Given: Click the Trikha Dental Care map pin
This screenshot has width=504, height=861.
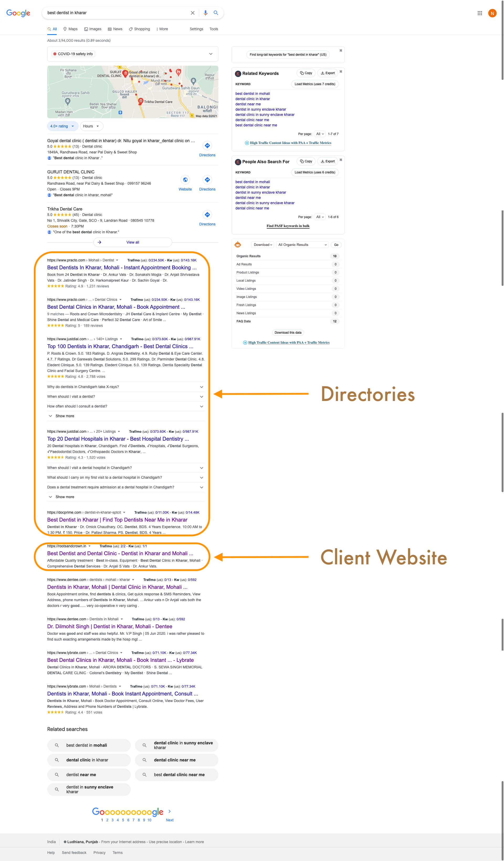Looking at the screenshot, I should 140,101.
